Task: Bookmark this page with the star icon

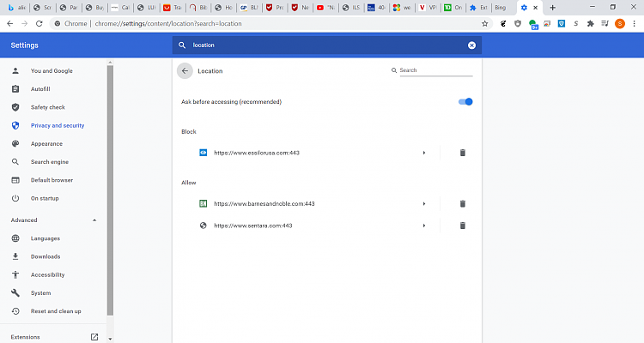Action: pos(484,24)
